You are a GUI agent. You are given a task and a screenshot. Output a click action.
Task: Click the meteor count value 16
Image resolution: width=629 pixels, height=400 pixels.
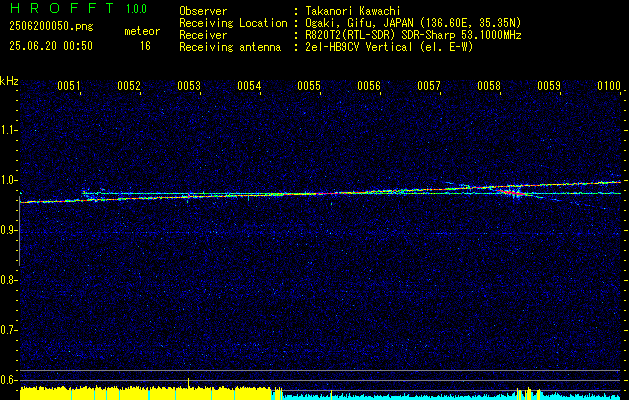(145, 46)
